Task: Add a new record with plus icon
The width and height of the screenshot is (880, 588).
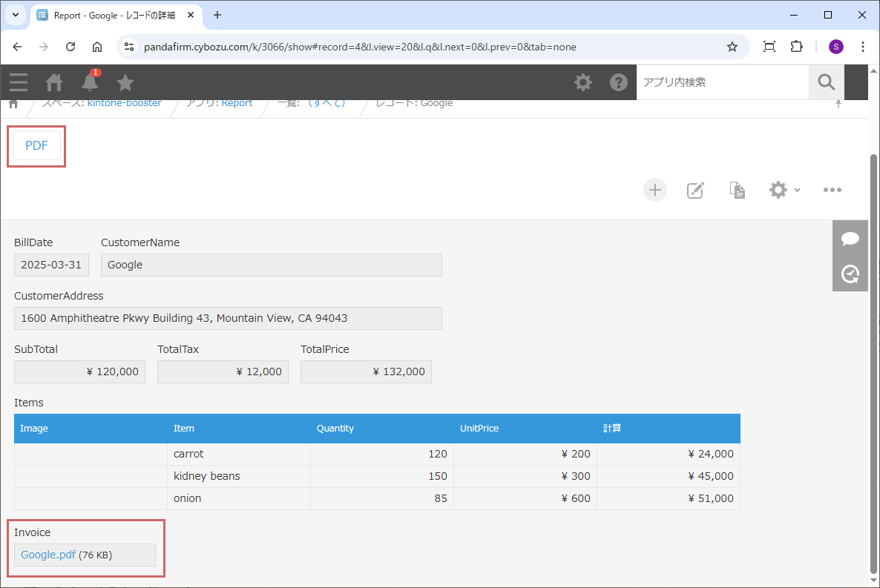Action: click(x=654, y=190)
